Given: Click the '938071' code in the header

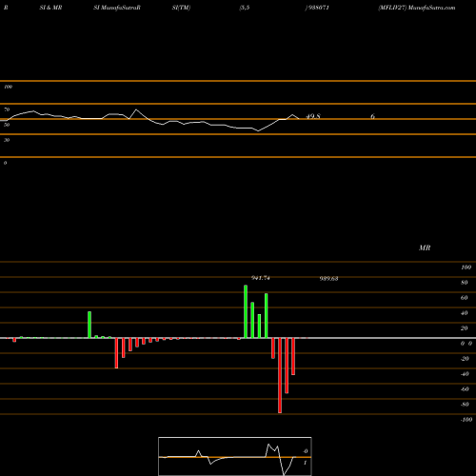Looking at the screenshot, I should pyautogui.click(x=318, y=8).
